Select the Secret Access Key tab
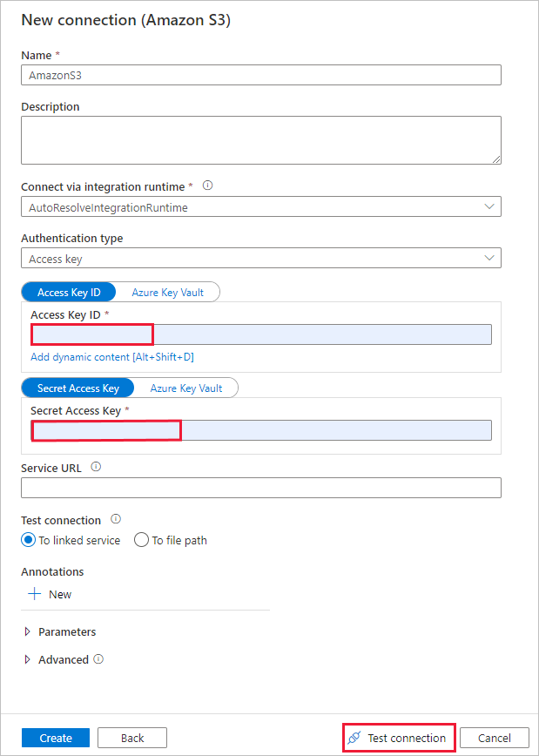This screenshot has width=539, height=756. (77, 387)
